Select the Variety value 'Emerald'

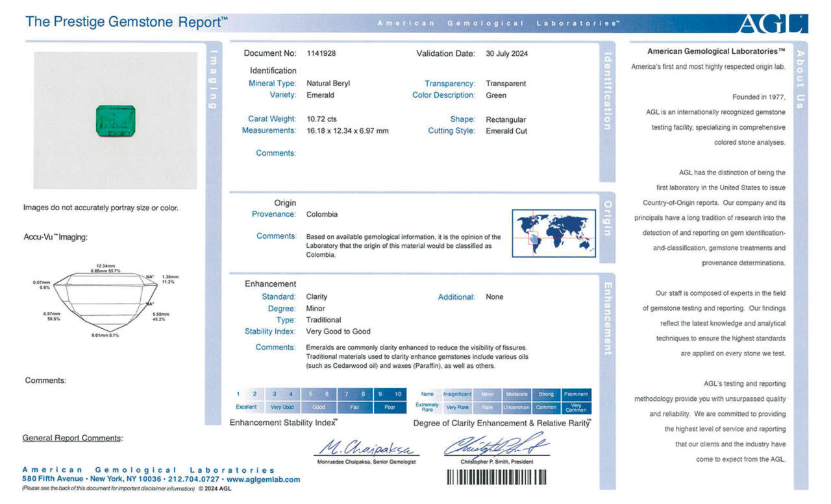[x=320, y=95]
